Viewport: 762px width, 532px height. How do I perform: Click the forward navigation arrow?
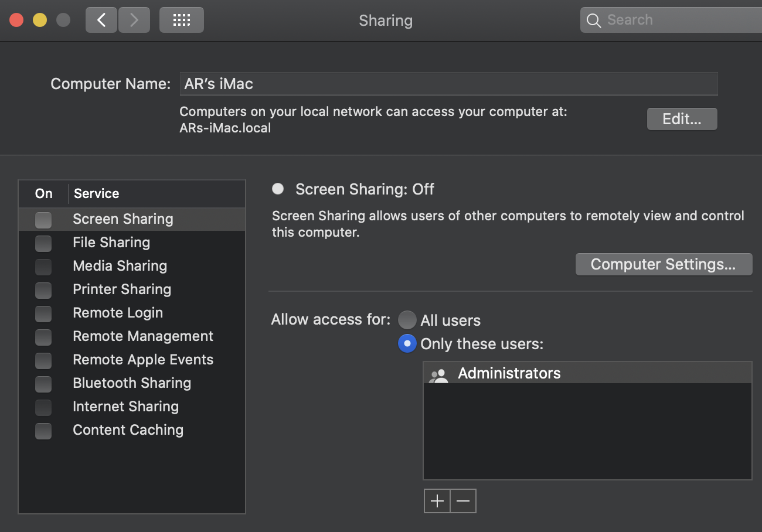coord(134,21)
